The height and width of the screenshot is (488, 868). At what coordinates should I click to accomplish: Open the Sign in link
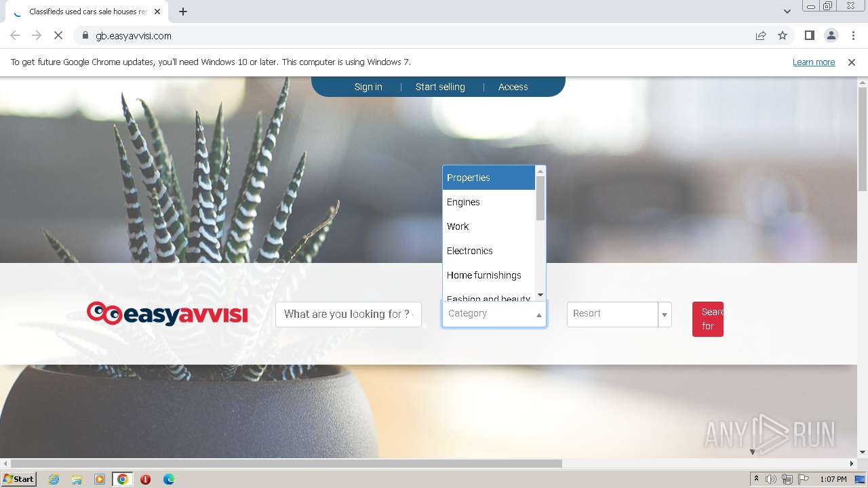click(x=368, y=87)
